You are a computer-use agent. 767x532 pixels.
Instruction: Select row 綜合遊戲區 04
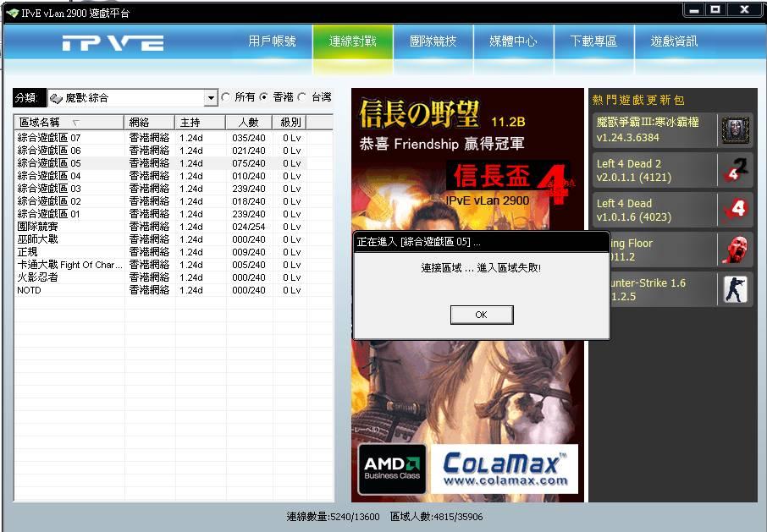click(x=161, y=176)
